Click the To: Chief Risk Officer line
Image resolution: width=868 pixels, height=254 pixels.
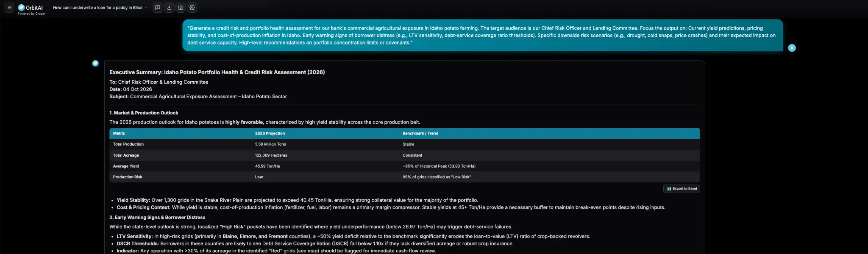click(x=159, y=82)
